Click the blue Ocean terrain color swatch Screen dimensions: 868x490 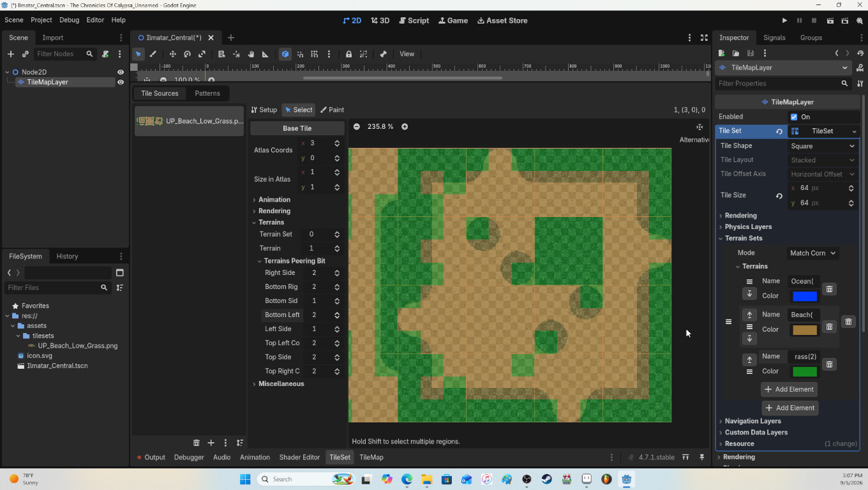(x=804, y=296)
